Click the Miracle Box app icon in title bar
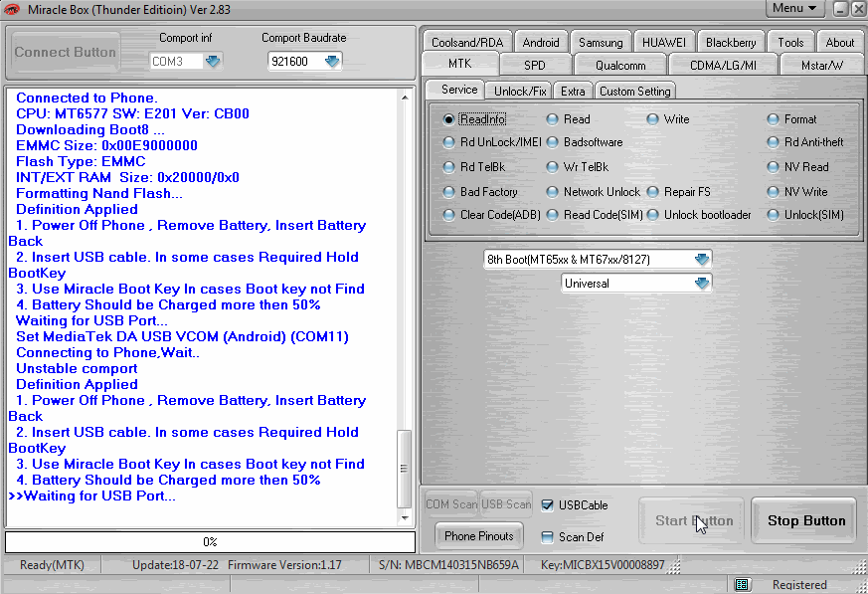The width and height of the screenshot is (868, 594). pos(11,9)
